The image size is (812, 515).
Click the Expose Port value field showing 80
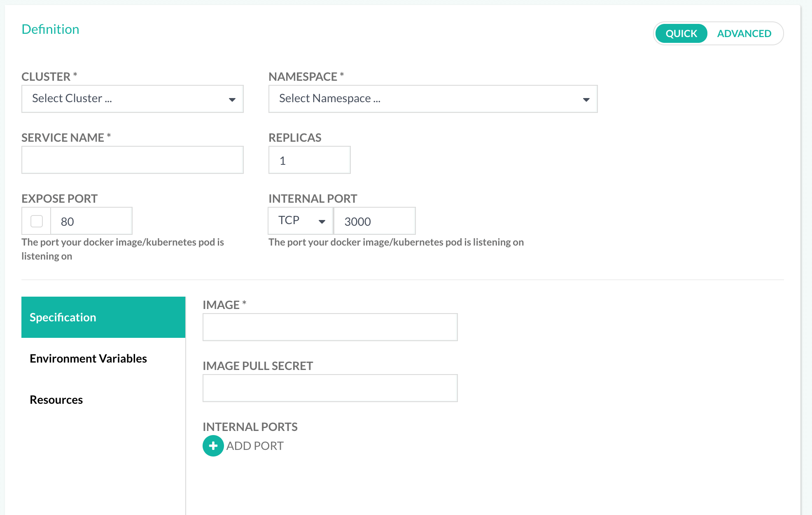[91, 221]
